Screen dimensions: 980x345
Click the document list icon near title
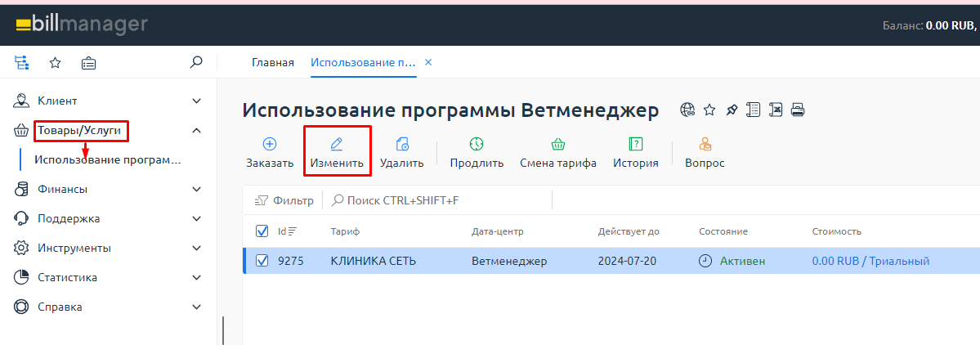coord(754,110)
